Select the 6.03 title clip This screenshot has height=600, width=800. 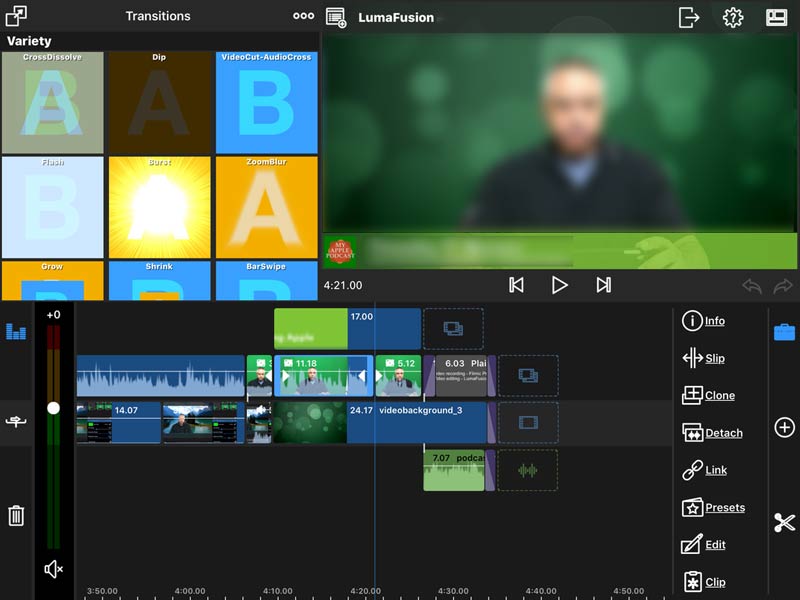[x=461, y=376]
